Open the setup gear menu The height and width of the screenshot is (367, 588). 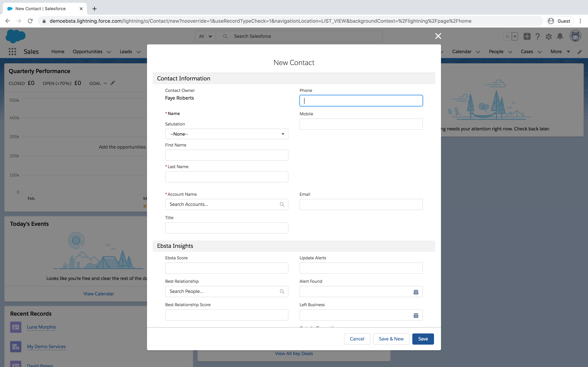click(x=549, y=37)
